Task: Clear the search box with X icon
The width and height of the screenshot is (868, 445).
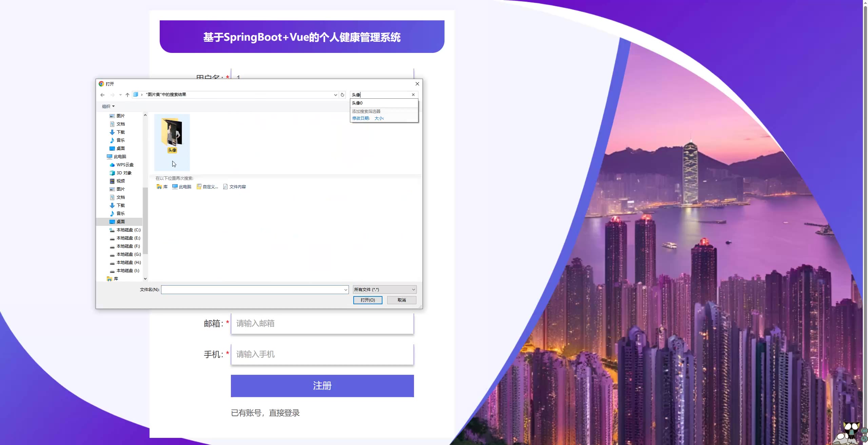Action: (413, 95)
